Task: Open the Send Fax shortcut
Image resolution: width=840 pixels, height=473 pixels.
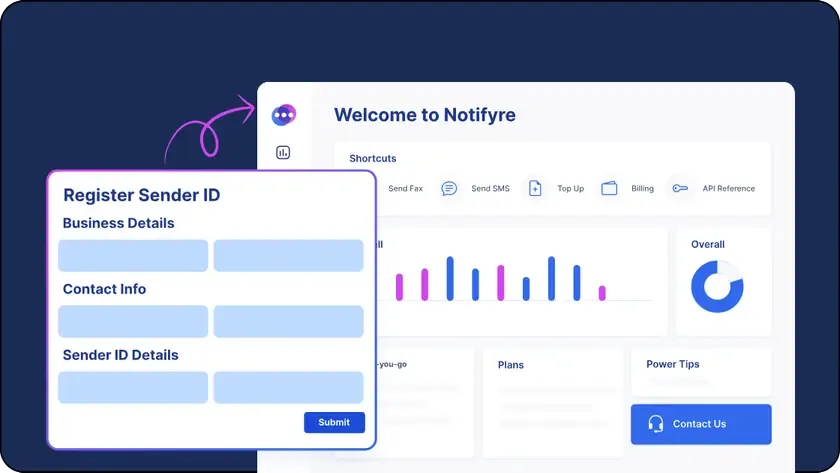Action: click(406, 189)
